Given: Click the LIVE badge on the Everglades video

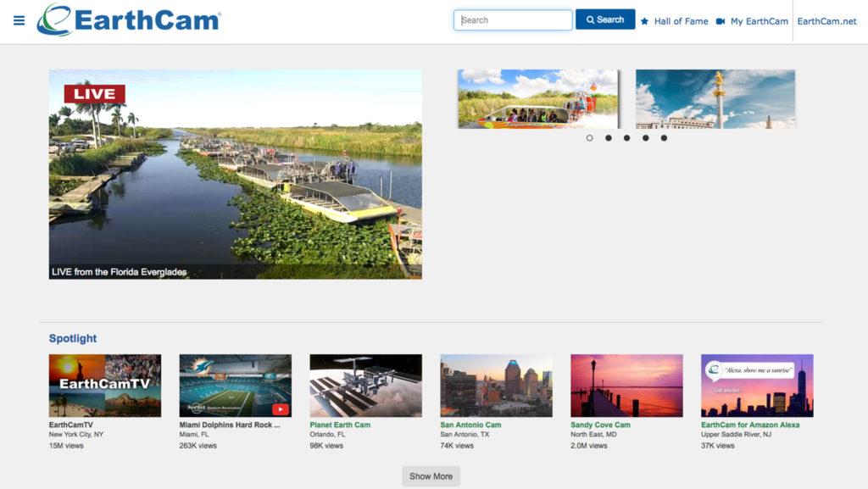Looking at the screenshot, I should pyautogui.click(x=95, y=93).
